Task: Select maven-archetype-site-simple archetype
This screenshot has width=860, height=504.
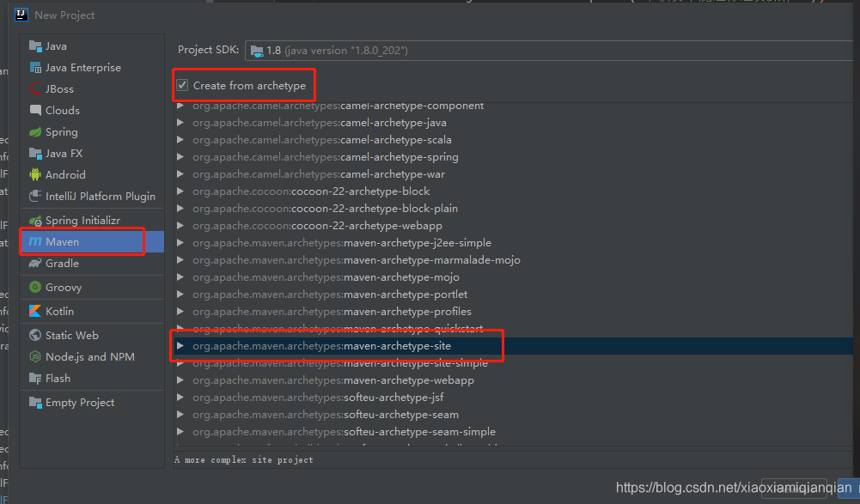Action: coord(340,363)
